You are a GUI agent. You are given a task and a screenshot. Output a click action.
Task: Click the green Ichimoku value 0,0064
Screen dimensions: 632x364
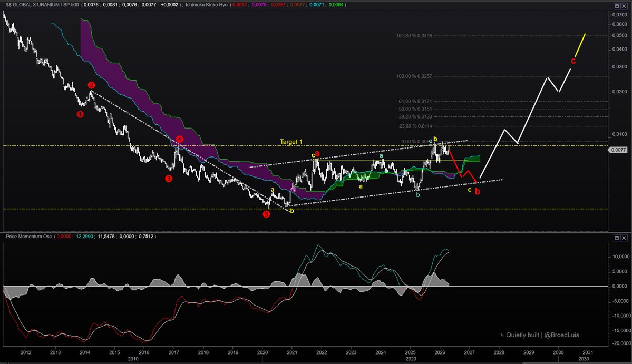336,5
